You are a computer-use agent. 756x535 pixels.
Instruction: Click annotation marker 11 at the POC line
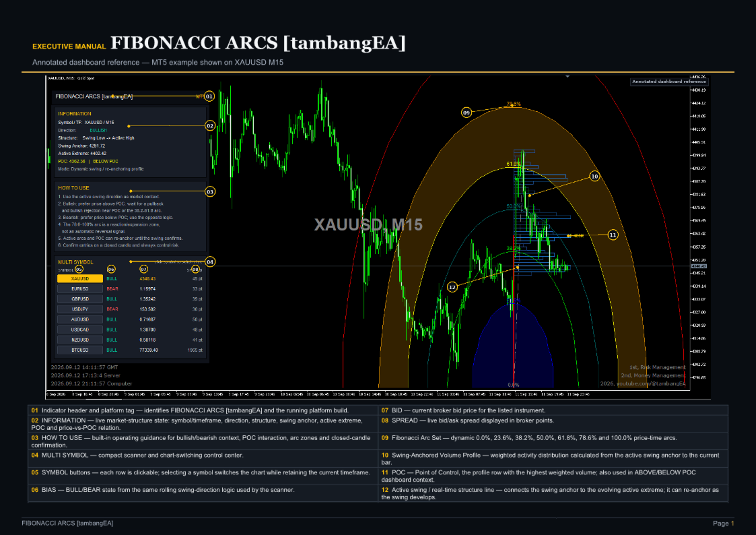613,235
